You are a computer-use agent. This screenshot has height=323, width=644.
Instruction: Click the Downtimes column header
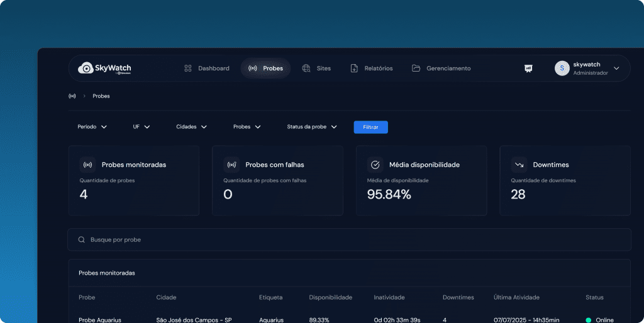pyautogui.click(x=458, y=297)
